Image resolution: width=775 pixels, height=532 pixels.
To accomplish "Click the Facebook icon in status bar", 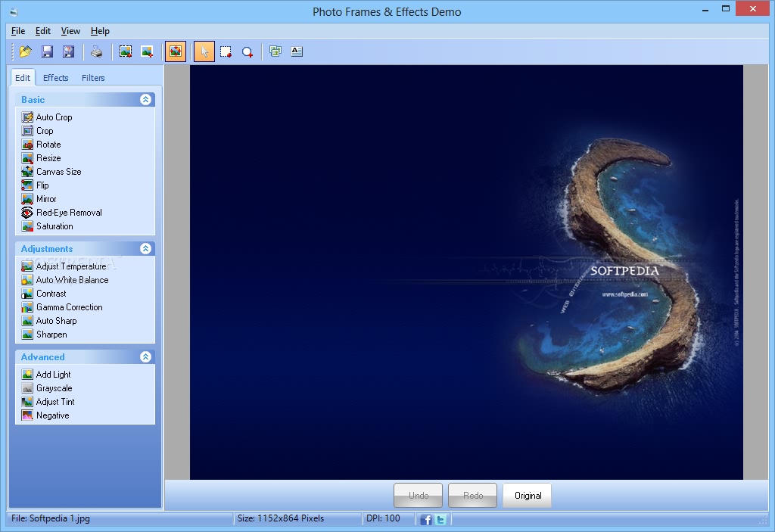I will (425, 519).
